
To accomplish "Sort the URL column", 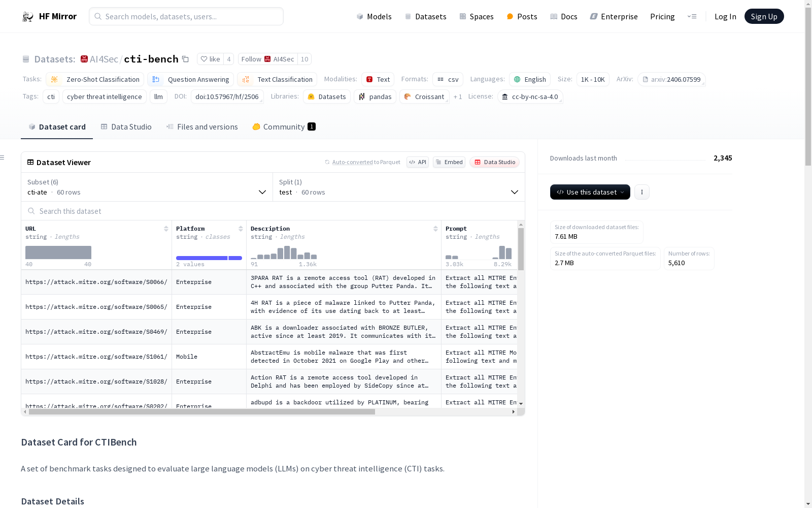I will click(166, 229).
